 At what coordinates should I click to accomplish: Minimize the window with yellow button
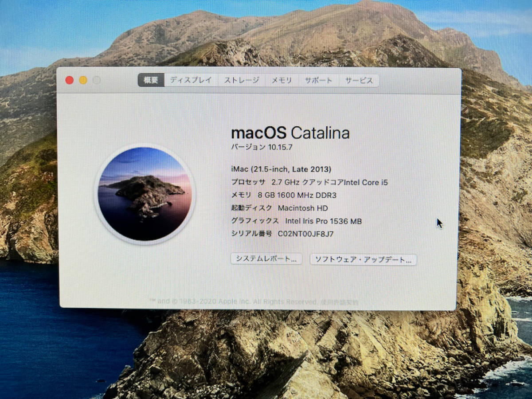click(83, 80)
